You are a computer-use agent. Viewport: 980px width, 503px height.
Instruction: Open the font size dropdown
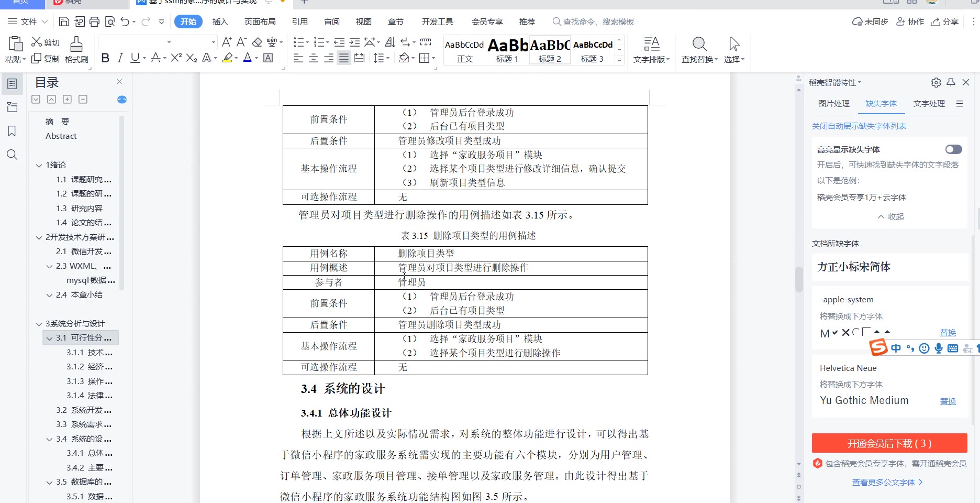[x=213, y=42]
